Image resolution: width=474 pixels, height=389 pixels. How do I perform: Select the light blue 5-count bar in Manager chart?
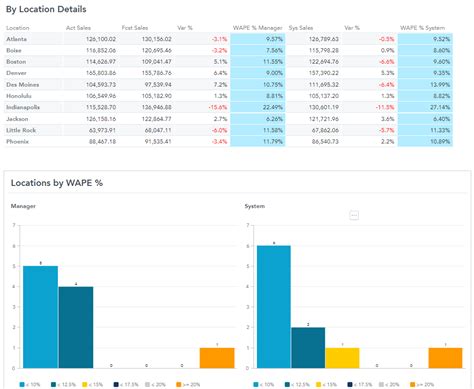click(x=40, y=317)
